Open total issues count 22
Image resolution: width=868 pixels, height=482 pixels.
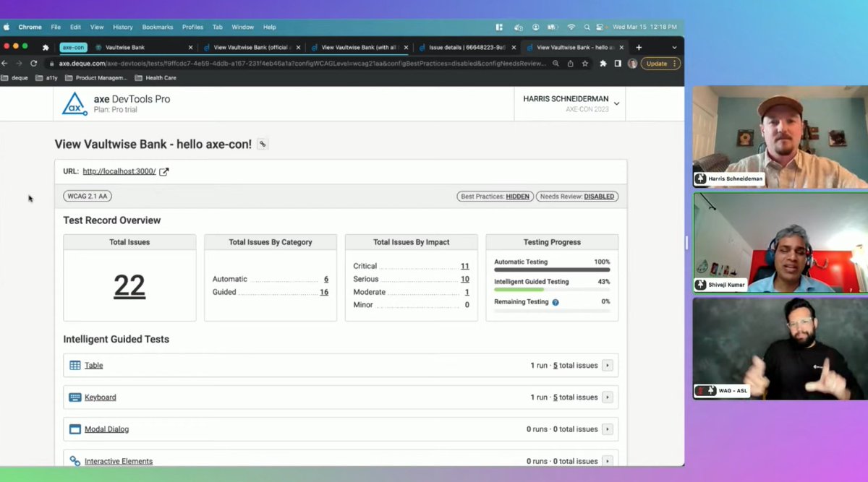click(129, 286)
